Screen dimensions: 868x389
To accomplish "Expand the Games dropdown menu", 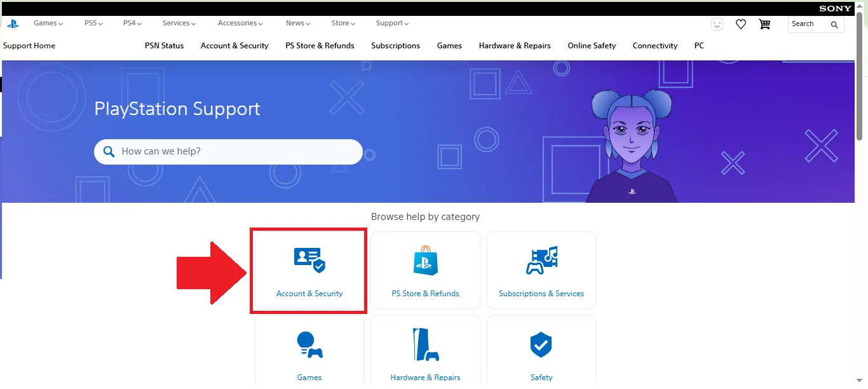I will (48, 23).
